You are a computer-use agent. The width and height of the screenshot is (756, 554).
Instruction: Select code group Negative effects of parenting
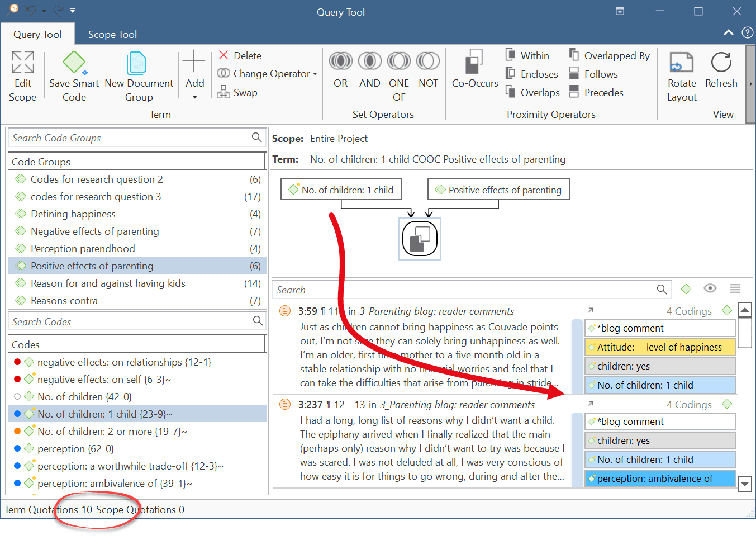(137, 231)
